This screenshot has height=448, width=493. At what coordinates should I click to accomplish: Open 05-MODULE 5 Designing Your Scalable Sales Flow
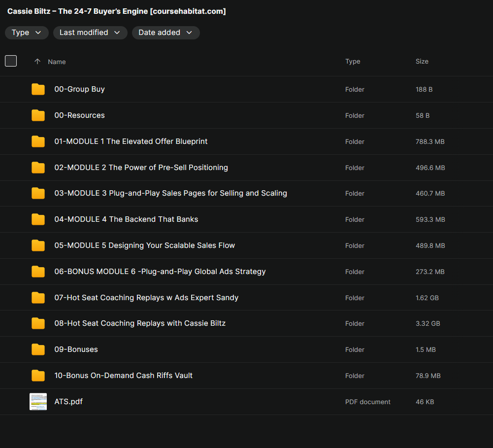coord(145,245)
